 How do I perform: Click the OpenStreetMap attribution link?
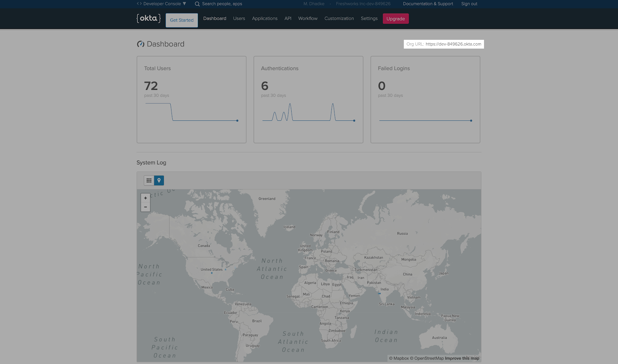[x=427, y=358]
